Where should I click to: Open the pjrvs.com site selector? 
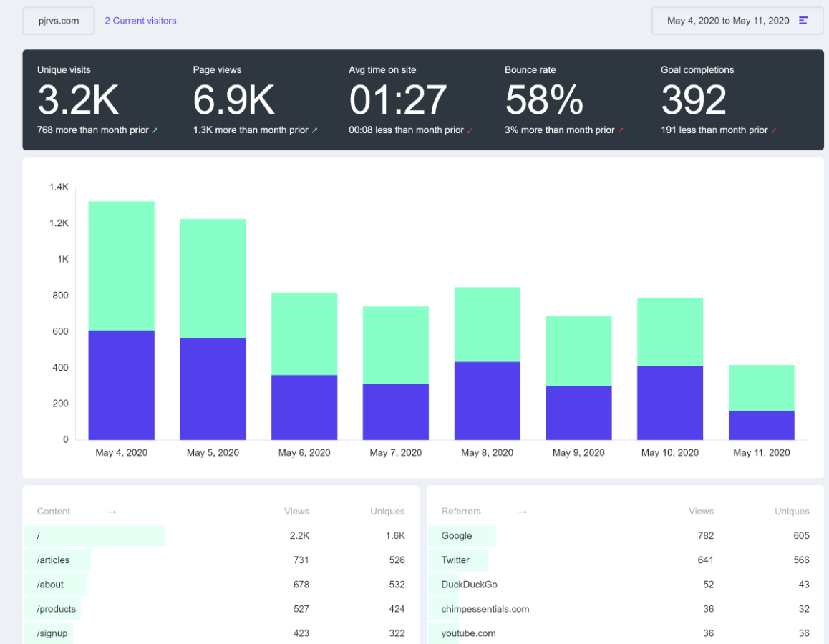[x=59, y=21]
